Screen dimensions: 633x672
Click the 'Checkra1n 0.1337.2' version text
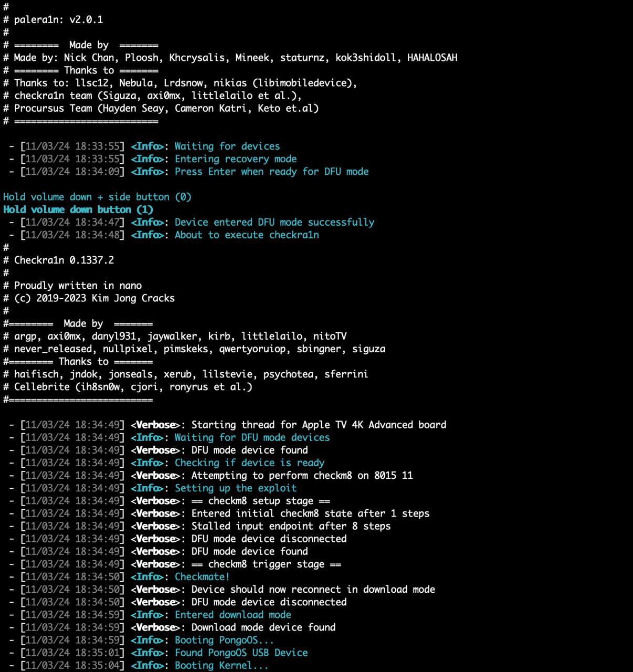point(64,260)
